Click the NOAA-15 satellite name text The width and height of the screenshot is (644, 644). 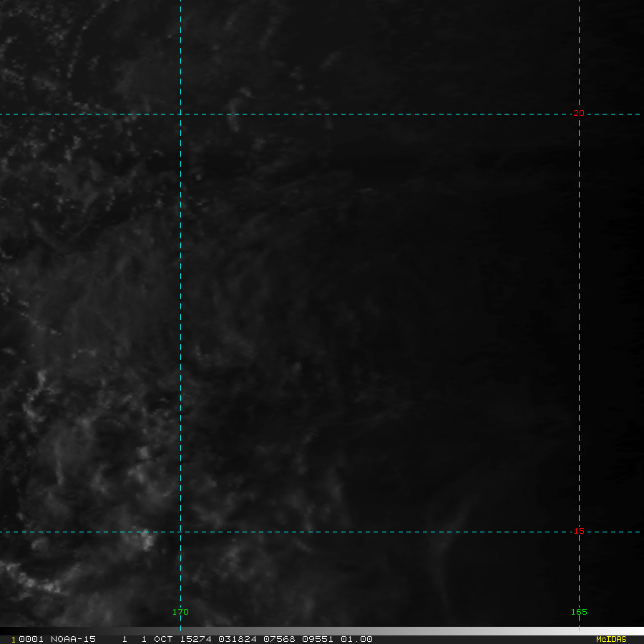tap(73, 639)
